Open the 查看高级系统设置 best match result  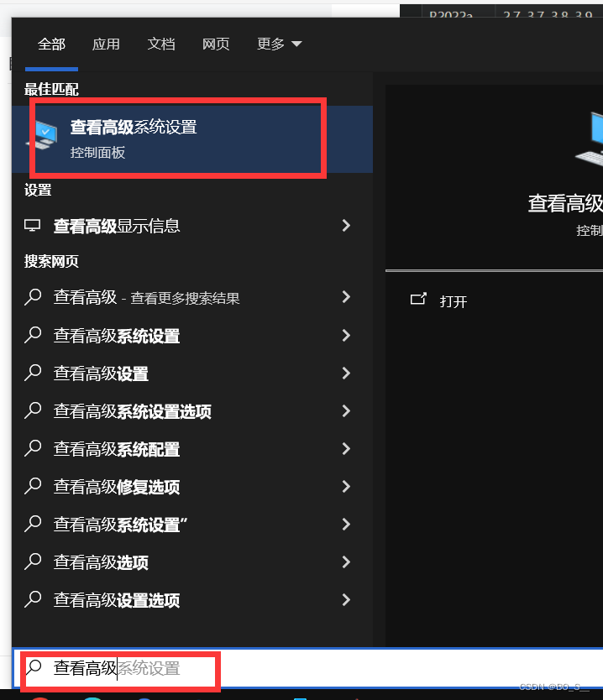192,138
